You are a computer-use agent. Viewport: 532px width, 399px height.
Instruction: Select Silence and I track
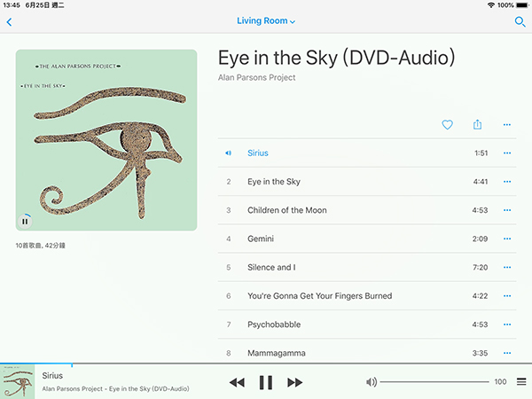[x=367, y=268]
